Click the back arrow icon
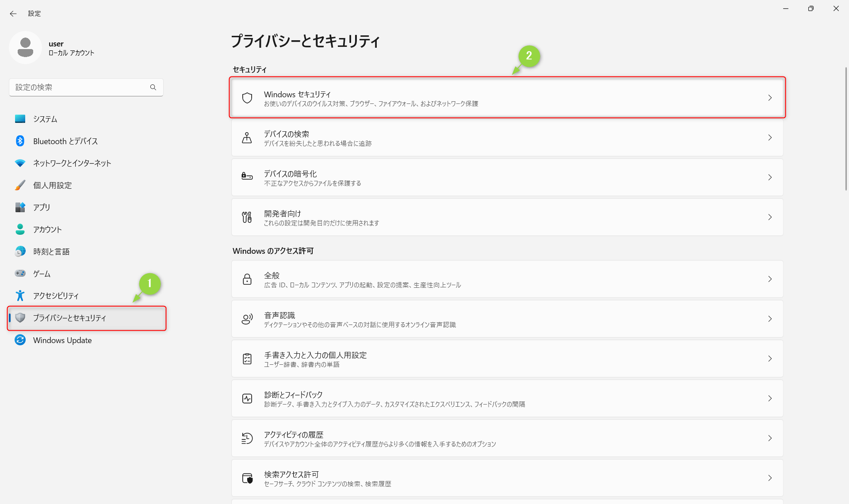Viewport: 849px width, 504px height. tap(13, 14)
